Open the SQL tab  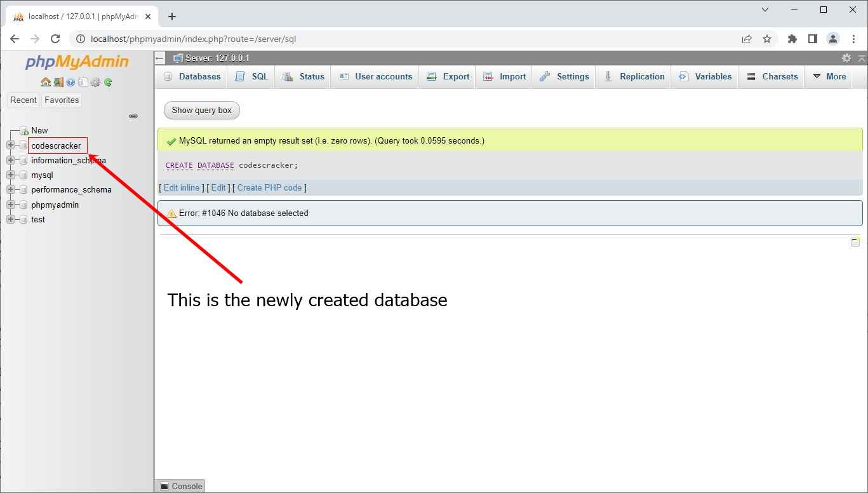pos(251,76)
